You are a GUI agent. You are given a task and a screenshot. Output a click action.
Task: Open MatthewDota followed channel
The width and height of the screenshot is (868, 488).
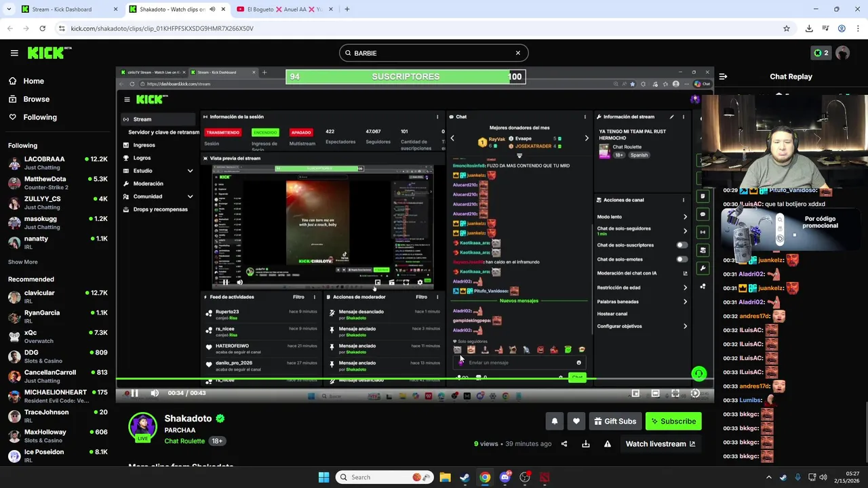click(57, 183)
